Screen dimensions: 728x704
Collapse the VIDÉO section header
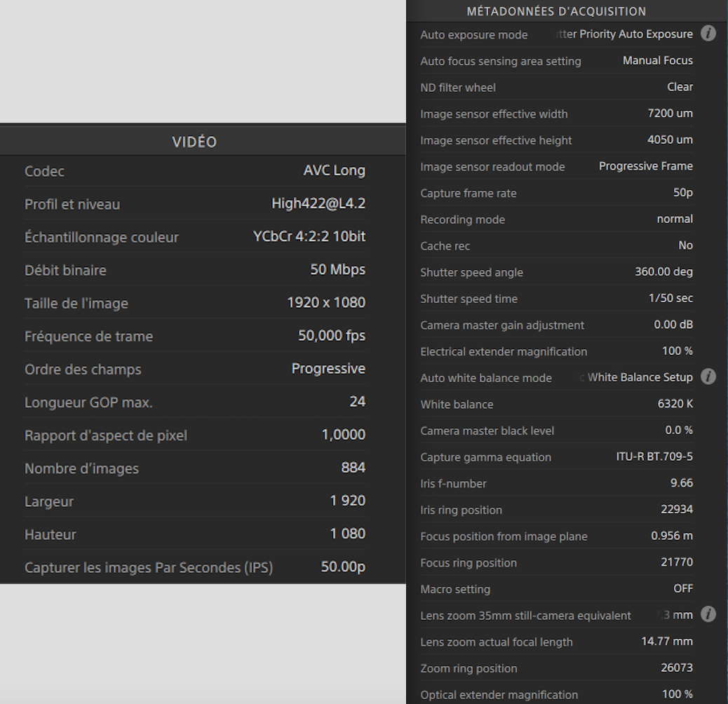(195, 142)
